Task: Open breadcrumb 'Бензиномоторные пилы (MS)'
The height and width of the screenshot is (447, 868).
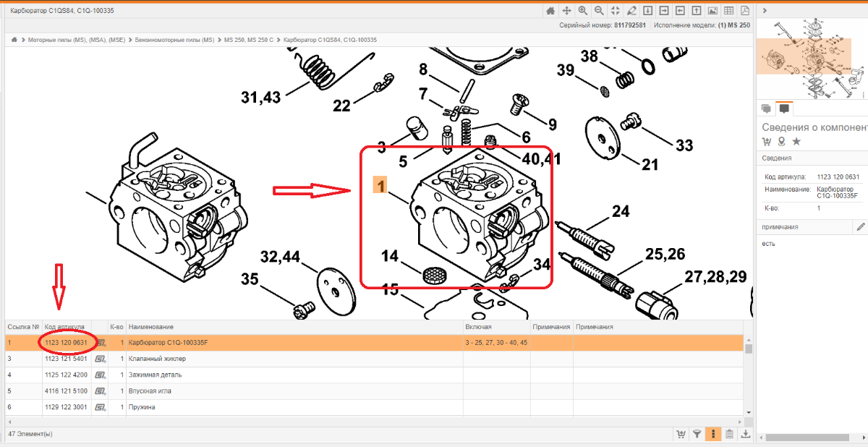Action: click(174, 39)
